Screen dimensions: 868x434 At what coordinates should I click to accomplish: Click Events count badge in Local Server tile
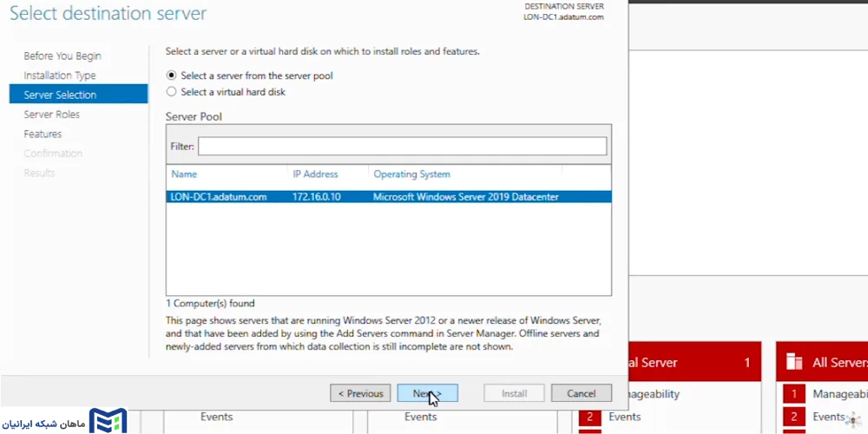click(x=590, y=417)
